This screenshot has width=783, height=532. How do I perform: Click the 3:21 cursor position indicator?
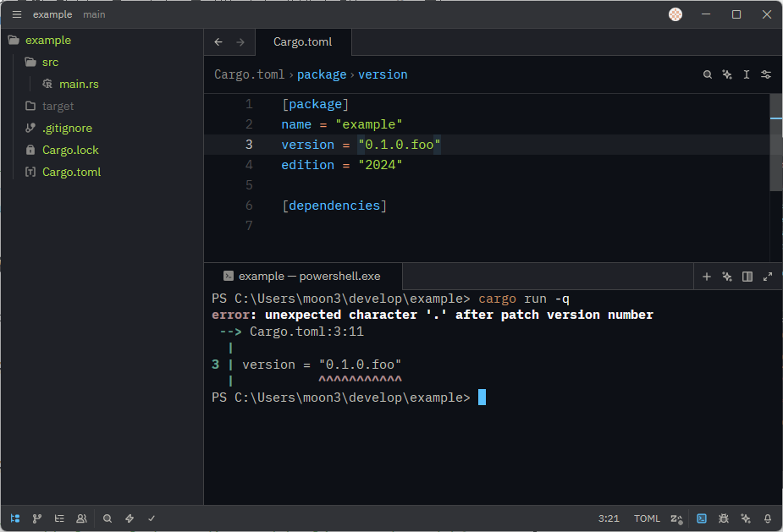609,518
